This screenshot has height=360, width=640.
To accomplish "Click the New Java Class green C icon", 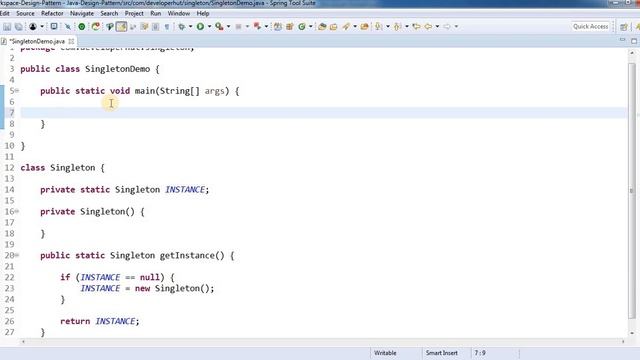I will 302,27.
